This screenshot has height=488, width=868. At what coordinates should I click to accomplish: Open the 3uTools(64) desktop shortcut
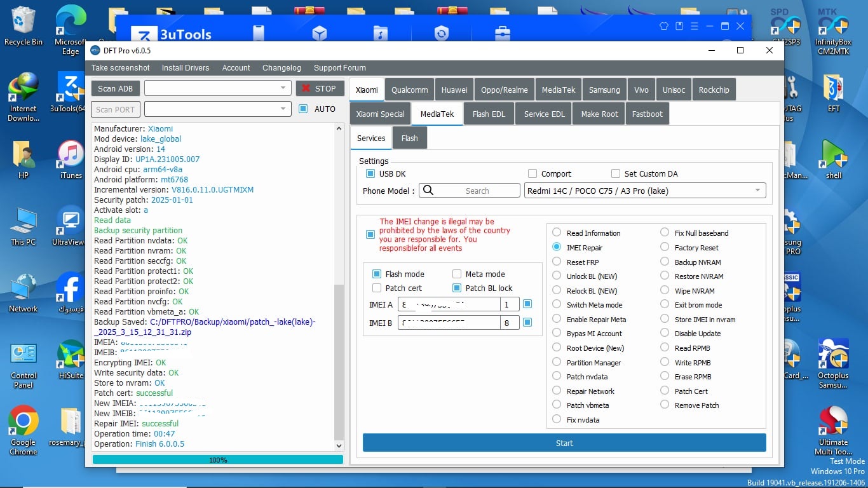pyautogui.click(x=71, y=93)
